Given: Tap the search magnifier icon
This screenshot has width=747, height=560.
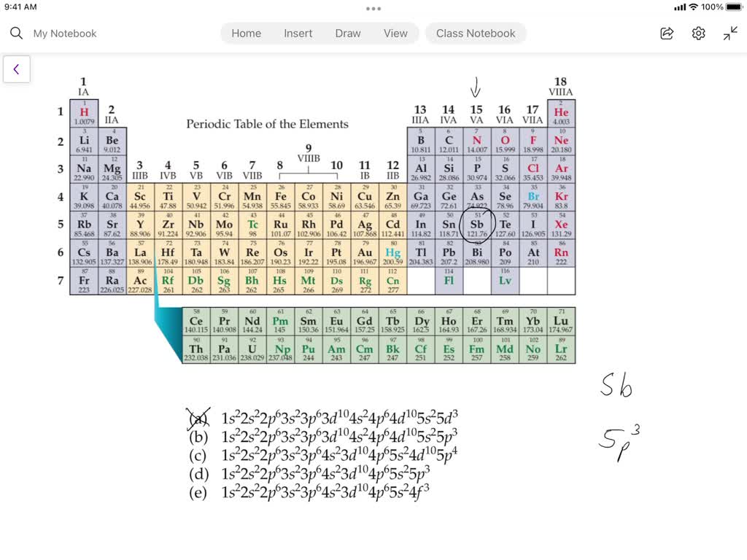Looking at the screenshot, I should click(15, 33).
